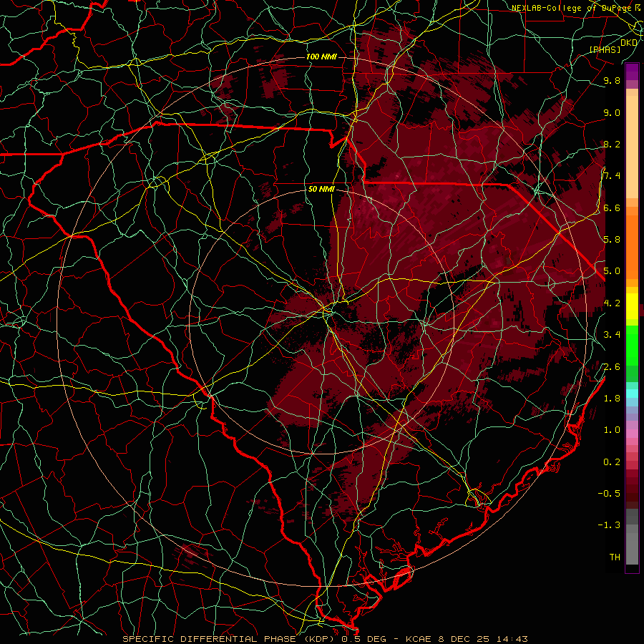Viewport: 644px width, 644px height.
Task: Pick the pink swatch beside 1.0
Action: (x=632, y=434)
